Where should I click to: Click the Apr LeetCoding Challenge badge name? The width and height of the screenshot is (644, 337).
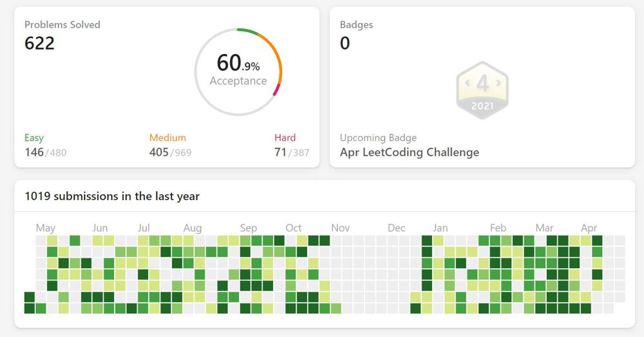[409, 152]
